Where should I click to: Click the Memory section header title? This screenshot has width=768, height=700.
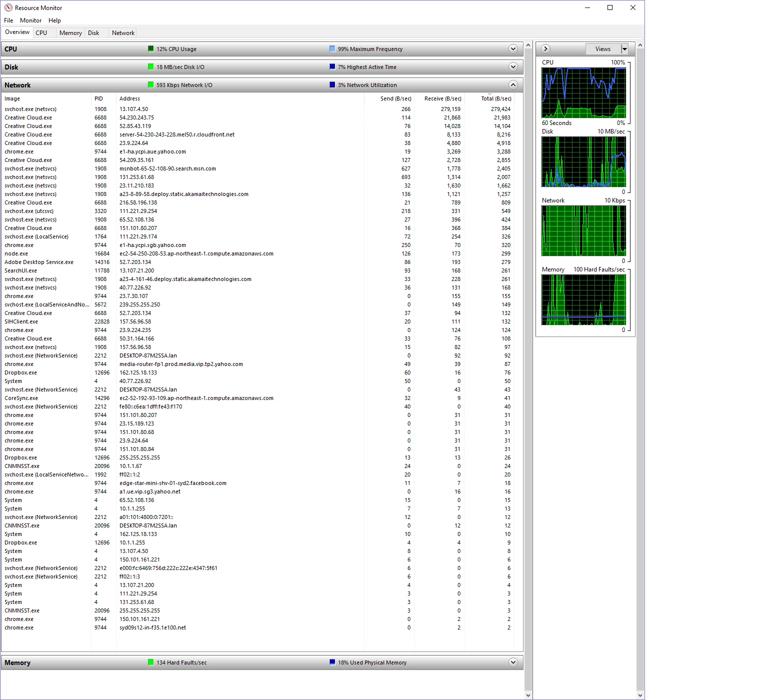(x=17, y=662)
